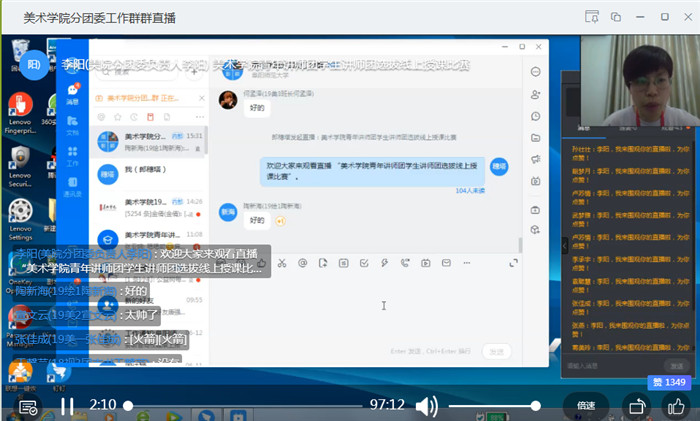Open the more options ellipsis in chat toolbar

(x=465, y=263)
